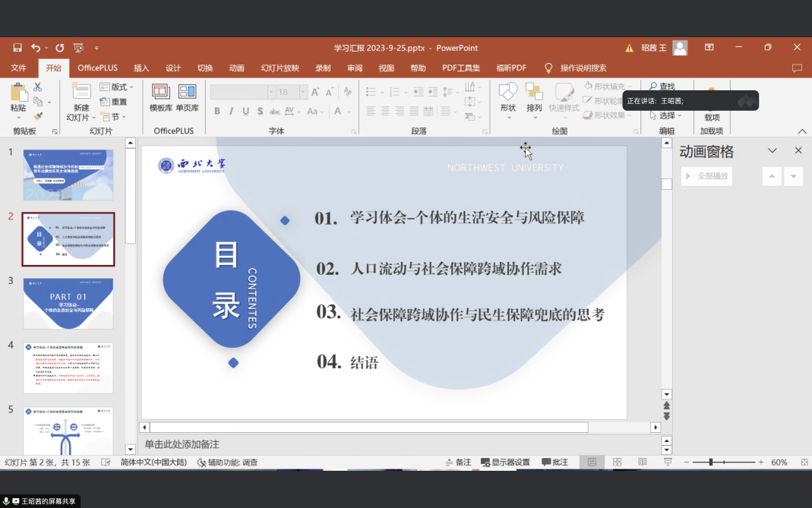Switch to the 幻灯片放映 tab
812x508 pixels.
280,68
